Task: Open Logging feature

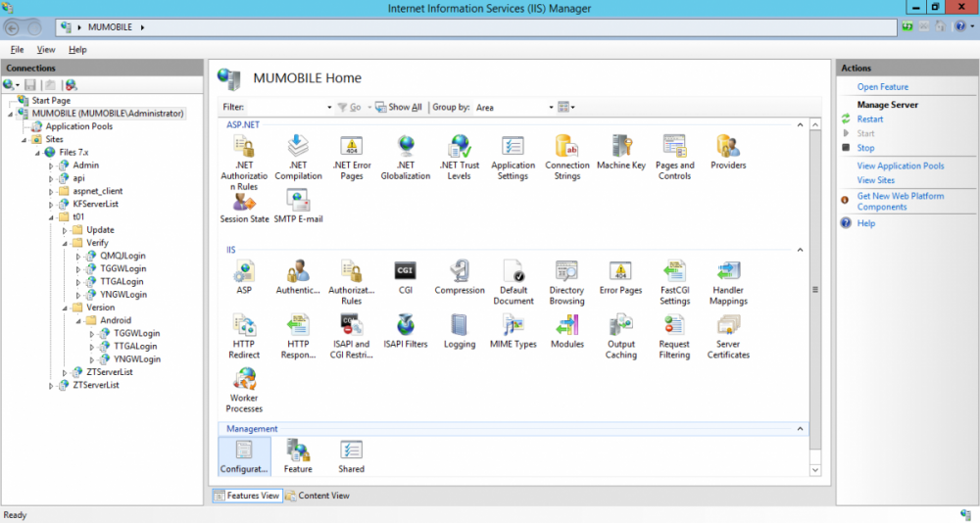Action: point(460,331)
